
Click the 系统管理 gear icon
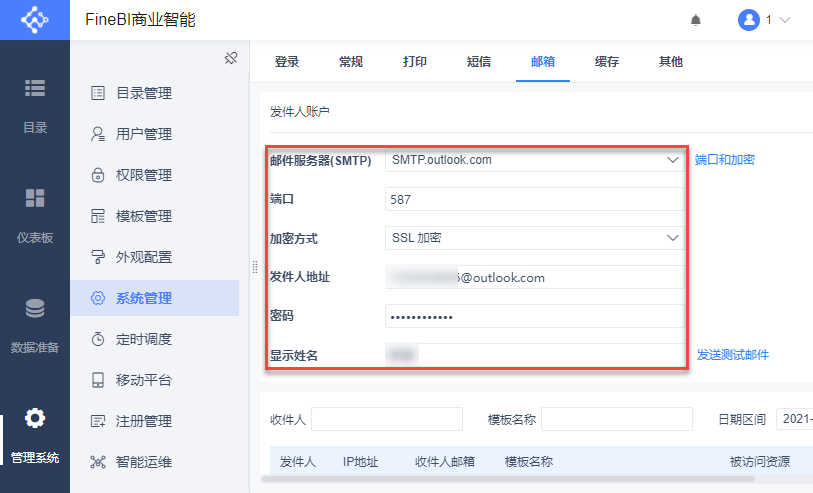[97, 298]
